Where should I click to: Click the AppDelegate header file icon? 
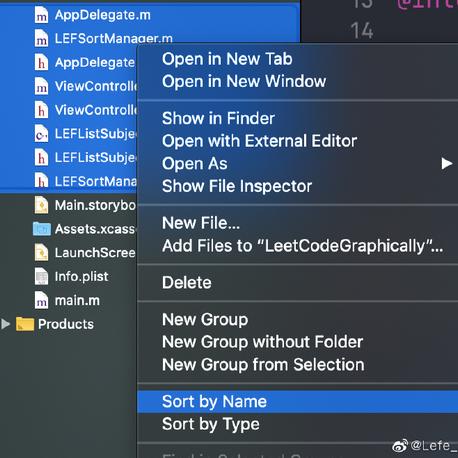[41, 63]
